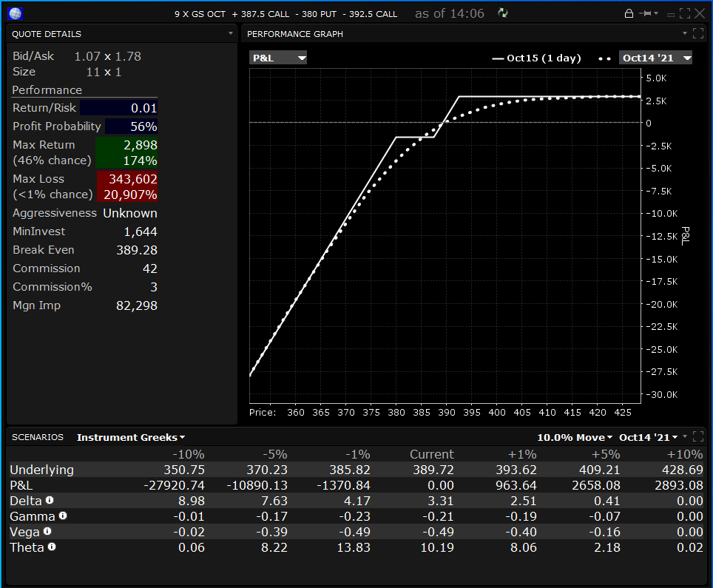Show info for Theta
Image resolution: width=713 pixels, height=588 pixels.
coord(52,547)
